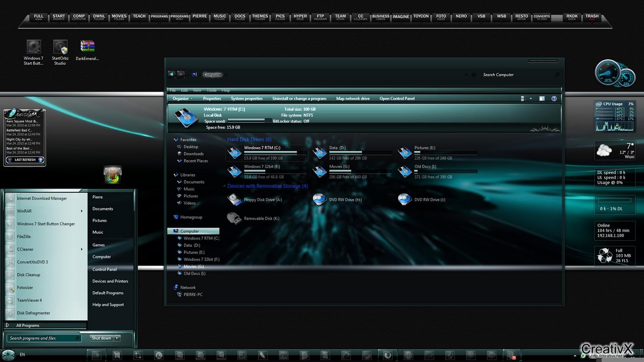Click the Shut down button
The height and width of the screenshot is (362, 644).
click(101, 338)
